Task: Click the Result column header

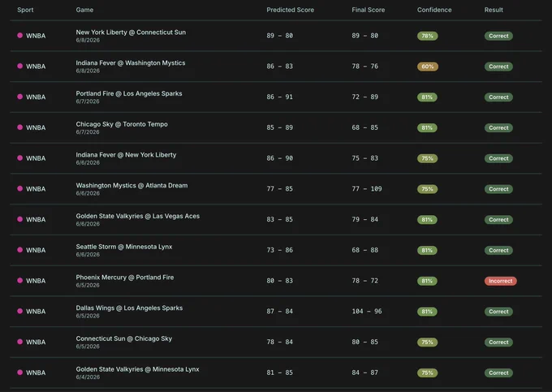Action: (494, 10)
